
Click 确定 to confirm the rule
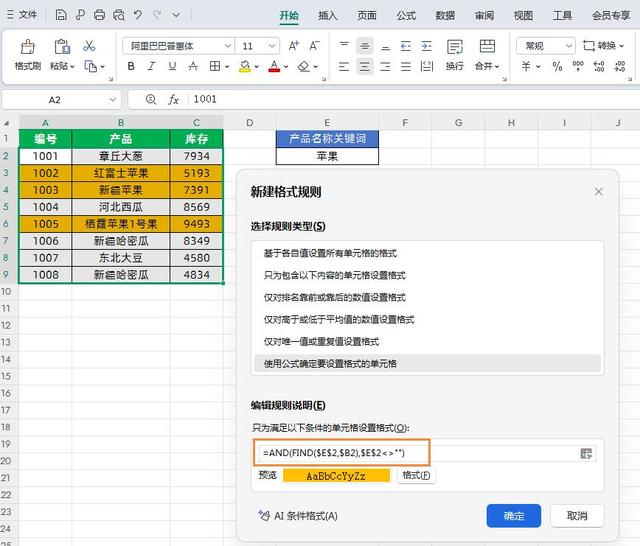(x=514, y=516)
